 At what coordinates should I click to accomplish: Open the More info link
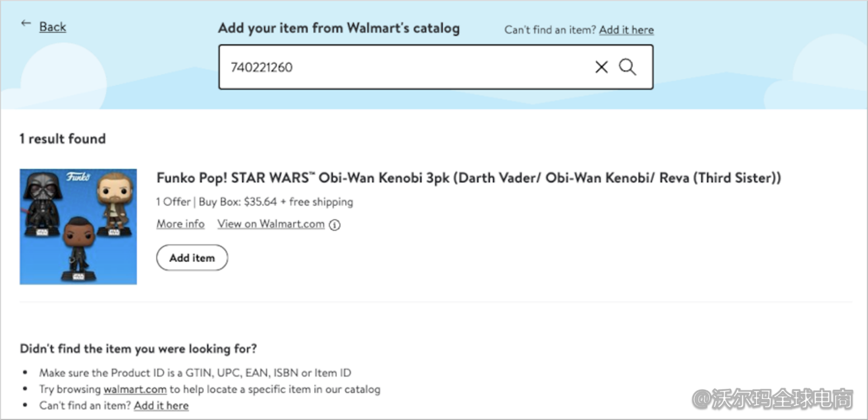click(180, 224)
